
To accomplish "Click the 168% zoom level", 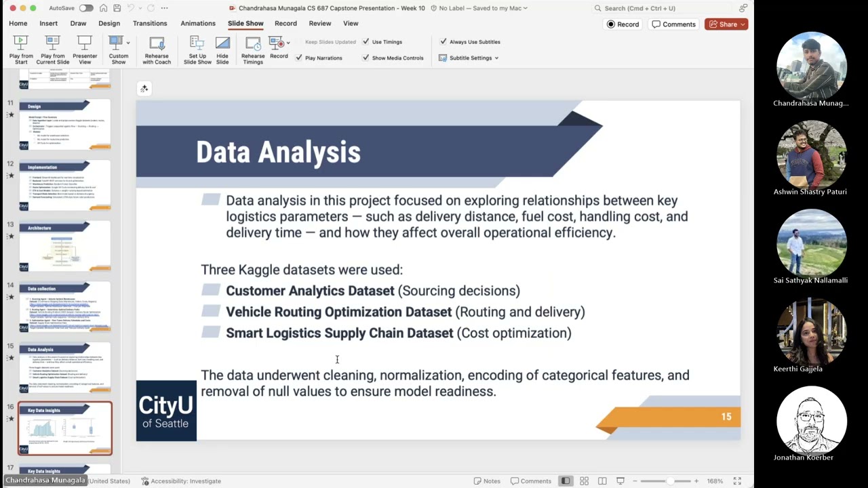I will pyautogui.click(x=715, y=481).
